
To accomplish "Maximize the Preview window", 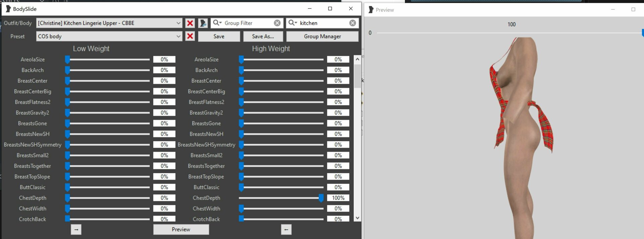I will point(633,9).
